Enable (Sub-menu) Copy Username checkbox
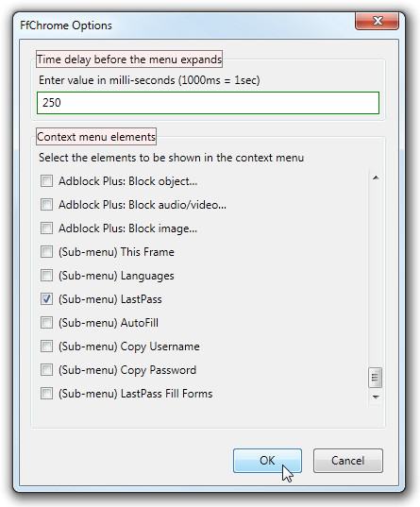Screen dimensions: 420x507 (46, 346)
